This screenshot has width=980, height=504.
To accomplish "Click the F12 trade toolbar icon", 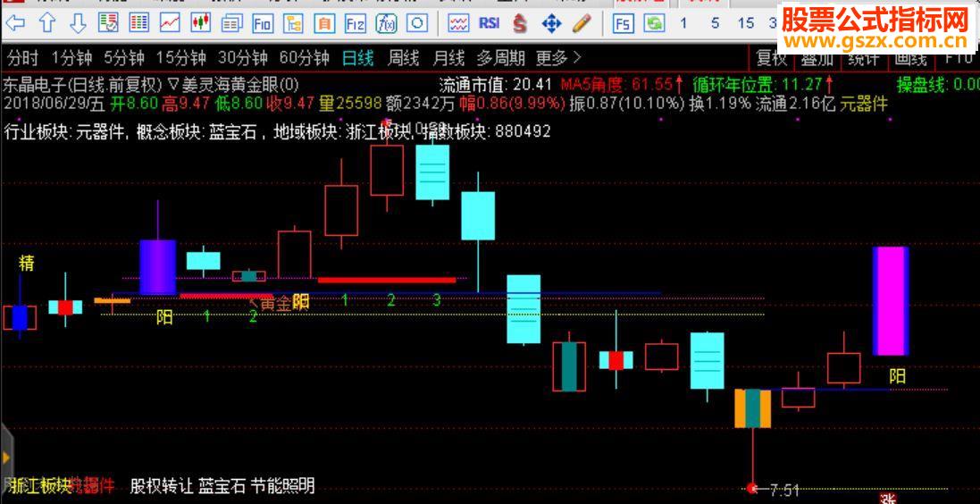I will pyautogui.click(x=356, y=24).
